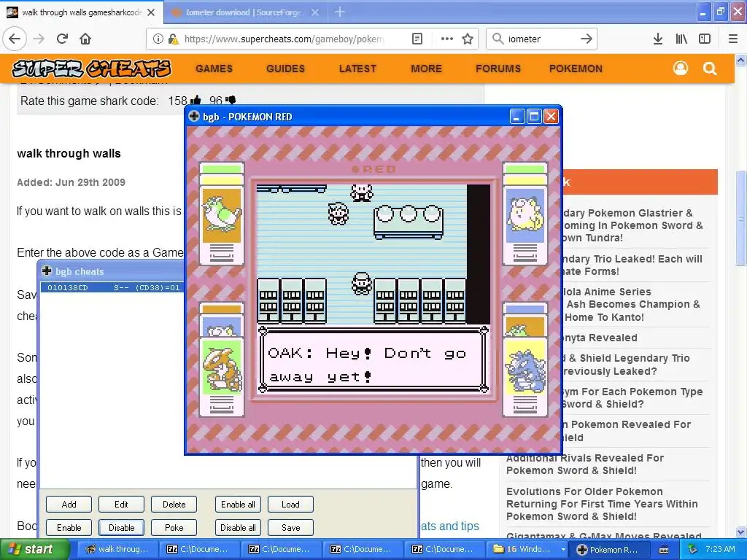The image size is (747, 560).
Task: Open the Firefox hamburger menu
Action: [x=733, y=39]
